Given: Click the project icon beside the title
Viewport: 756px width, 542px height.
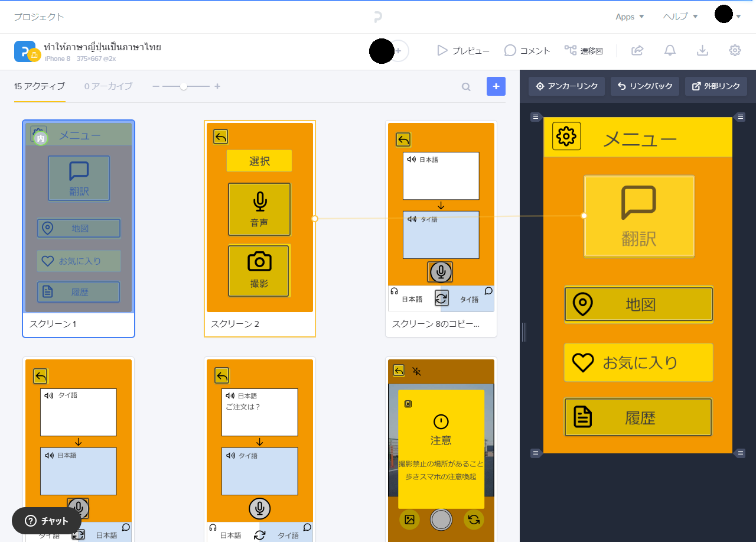Looking at the screenshot, I should [26, 51].
